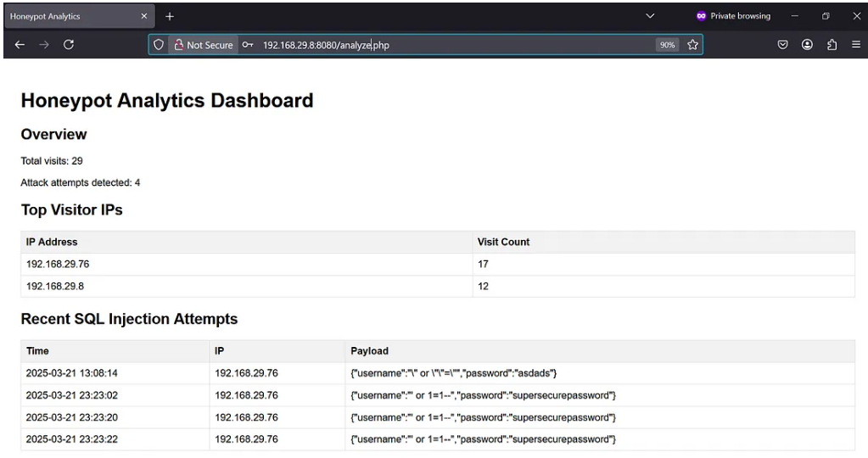The height and width of the screenshot is (458, 868).
Task: Open saved password key icon
Action: point(248,45)
